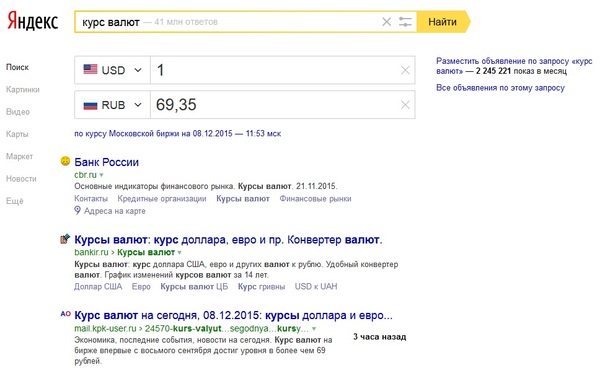Image resolution: width=600 pixels, height=386 pixels.
Task: Open the cbr.ru green arrow menu
Action: click(101, 175)
